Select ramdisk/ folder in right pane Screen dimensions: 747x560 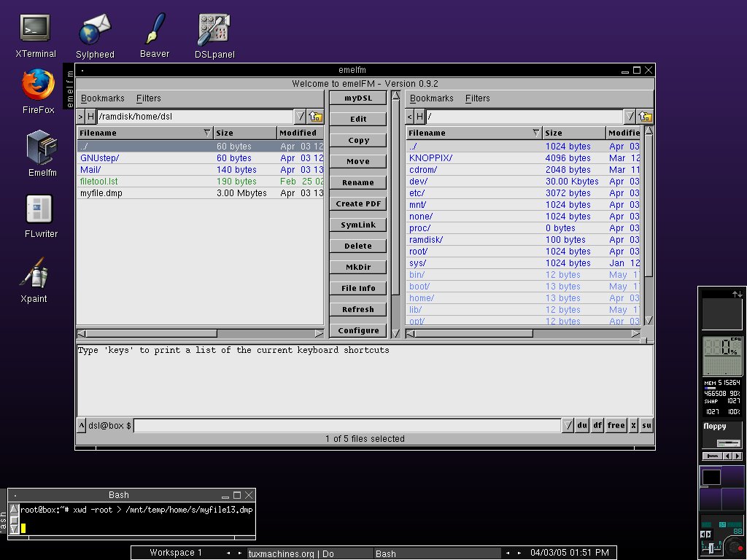click(x=523, y=239)
